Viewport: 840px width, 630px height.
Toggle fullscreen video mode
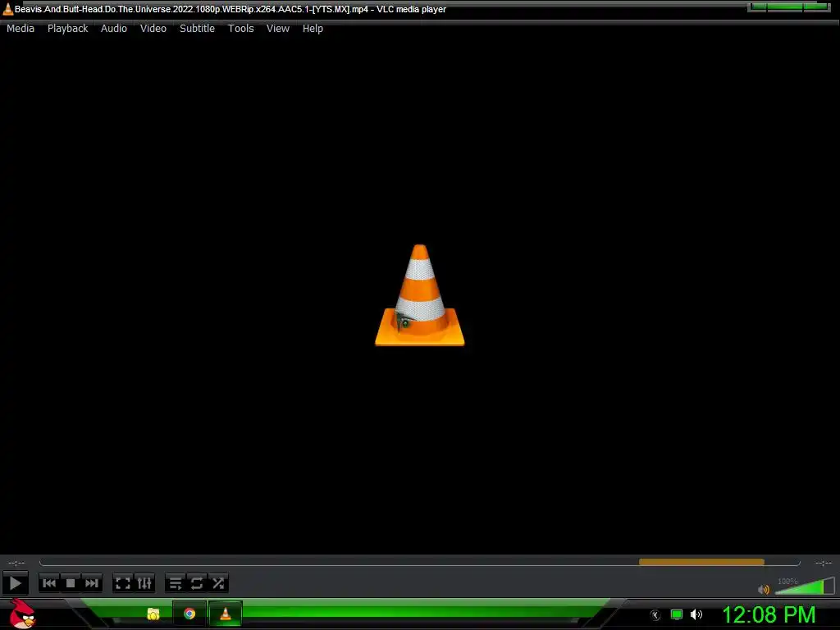123,583
